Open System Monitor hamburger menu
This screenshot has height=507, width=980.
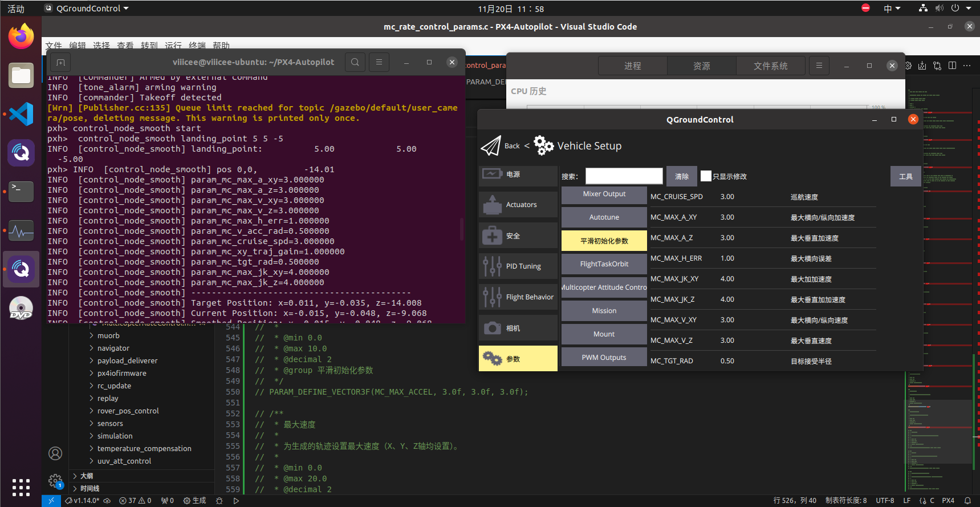819,66
